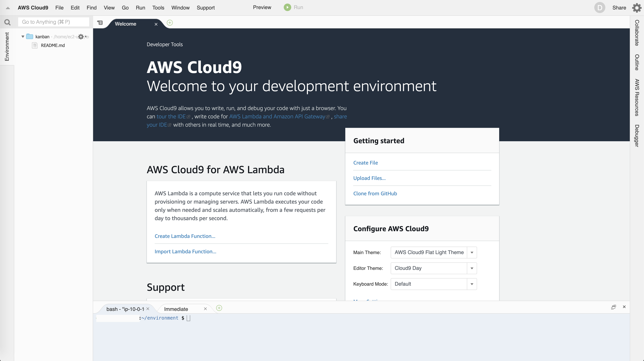Open the Go menu

pos(125,8)
